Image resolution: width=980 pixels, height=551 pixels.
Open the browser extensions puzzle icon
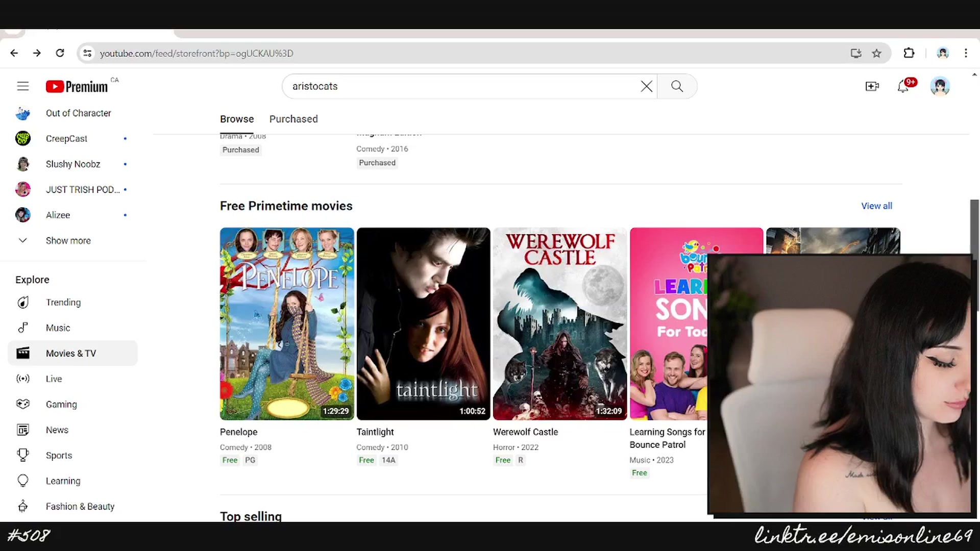909,53
